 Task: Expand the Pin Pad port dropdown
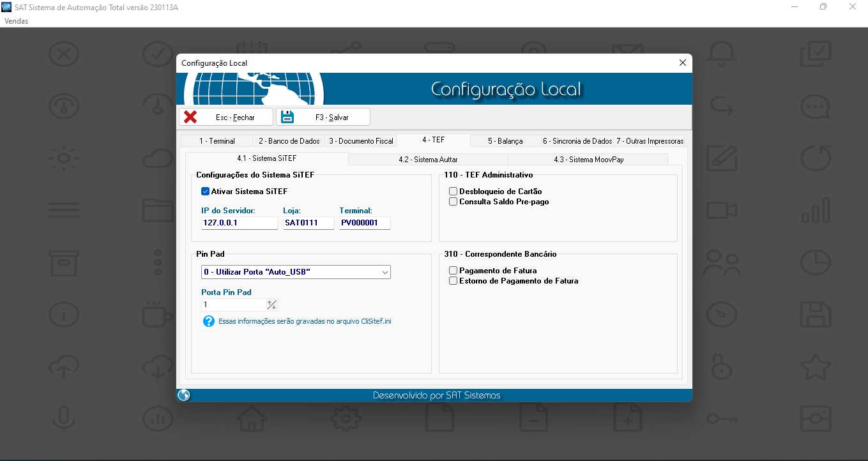385,272
